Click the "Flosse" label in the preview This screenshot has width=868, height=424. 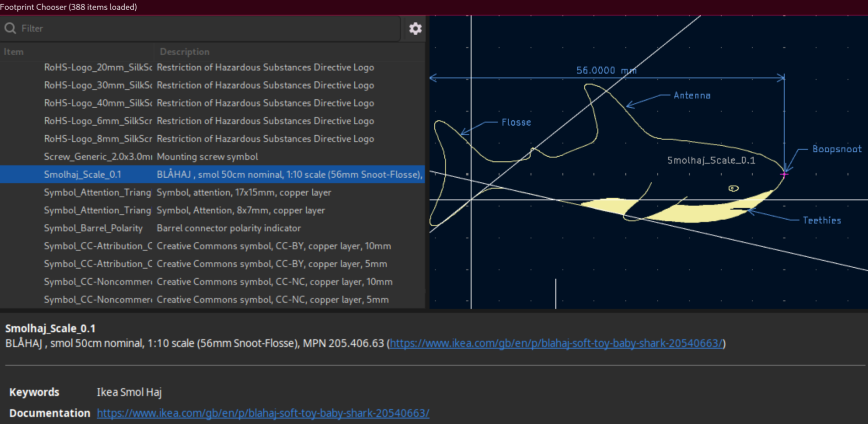(516, 122)
